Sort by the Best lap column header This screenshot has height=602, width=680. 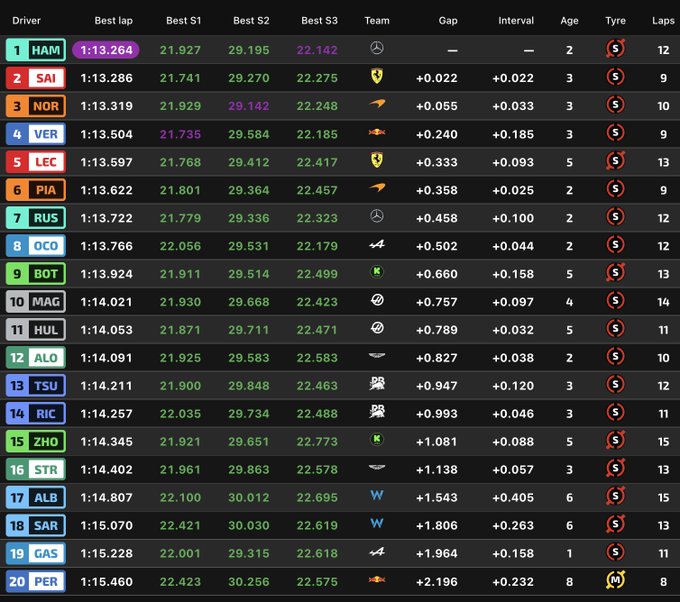pyautogui.click(x=114, y=20)
